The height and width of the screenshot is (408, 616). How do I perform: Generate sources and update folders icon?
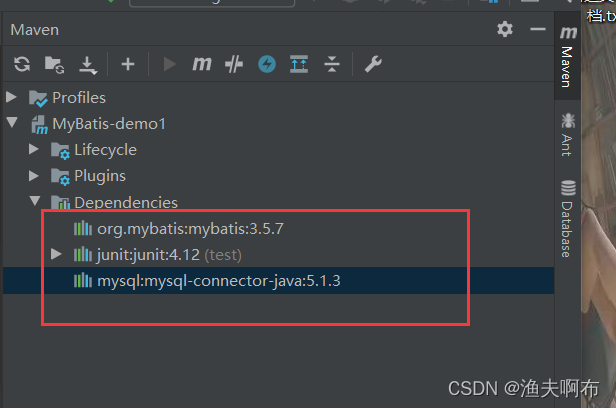coord(54,64)
